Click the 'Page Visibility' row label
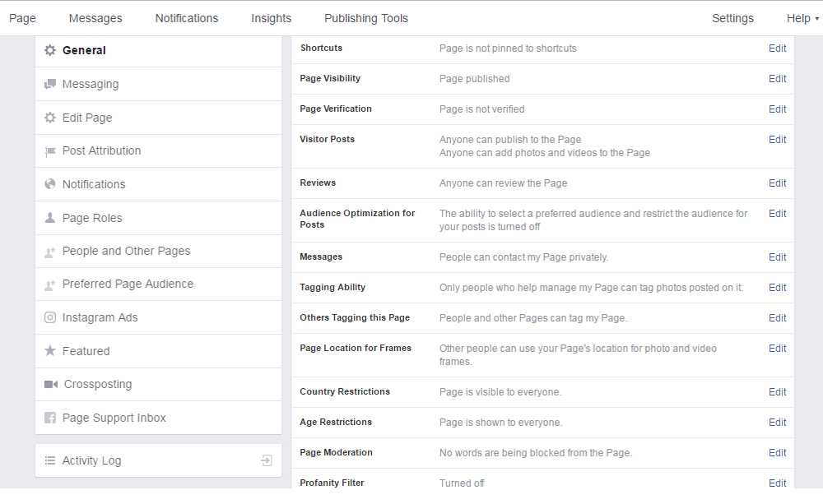The image size is (823, 504). [330, 79]
